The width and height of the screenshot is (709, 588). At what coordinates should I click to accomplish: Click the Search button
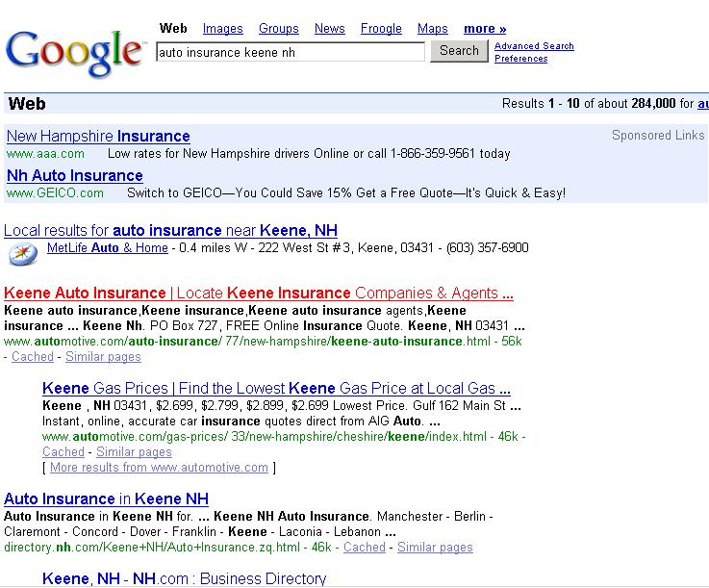click(459, 51)
